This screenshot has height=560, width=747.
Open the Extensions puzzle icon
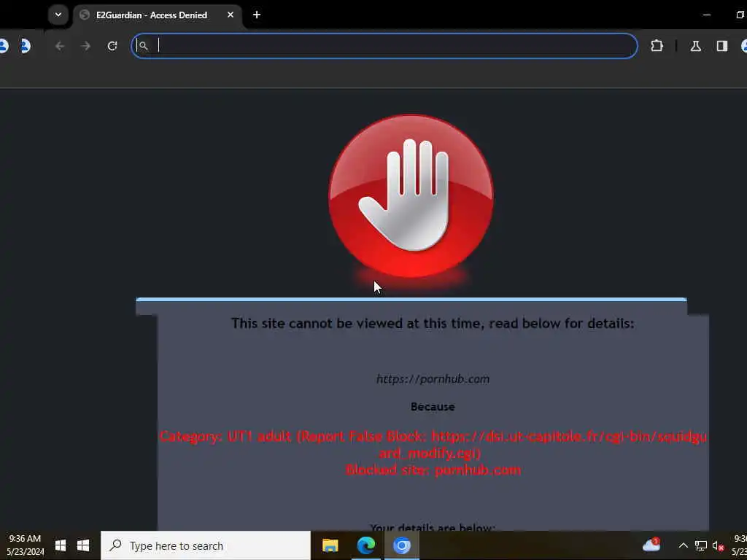tap(657, 46)
